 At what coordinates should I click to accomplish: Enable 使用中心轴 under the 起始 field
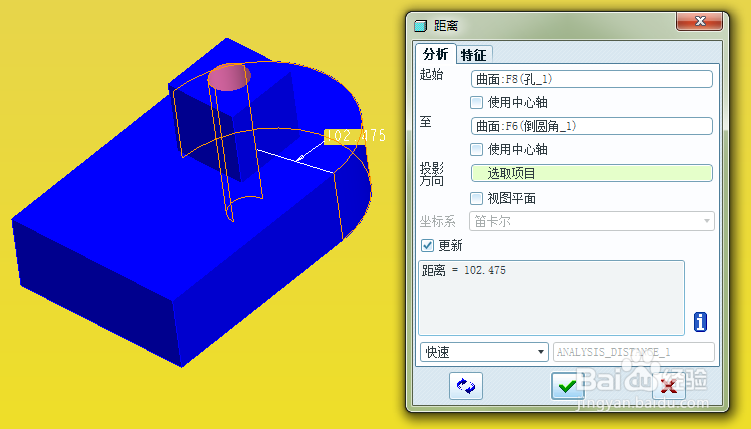point(476,102)
